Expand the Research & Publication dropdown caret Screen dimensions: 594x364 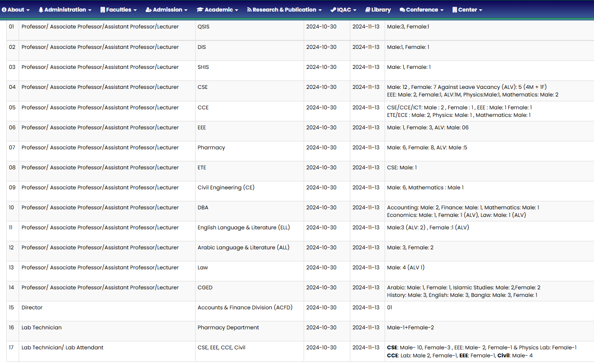pos(320,10)
